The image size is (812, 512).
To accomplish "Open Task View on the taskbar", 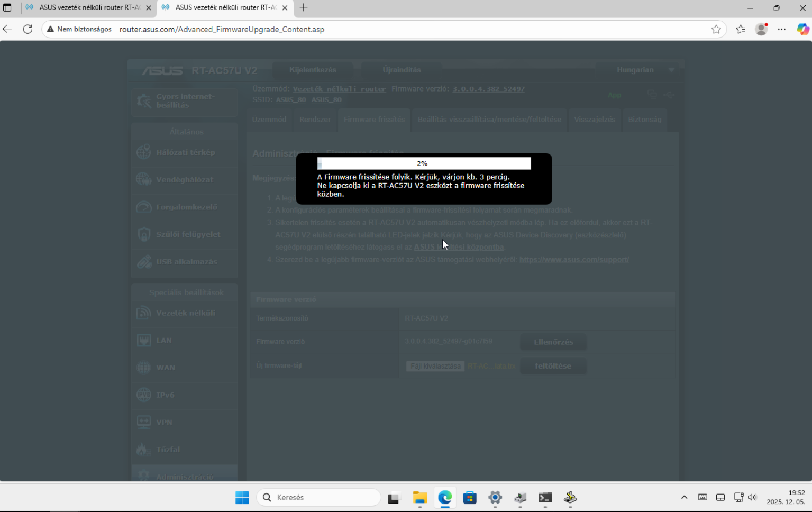I will tap(394, 497).
